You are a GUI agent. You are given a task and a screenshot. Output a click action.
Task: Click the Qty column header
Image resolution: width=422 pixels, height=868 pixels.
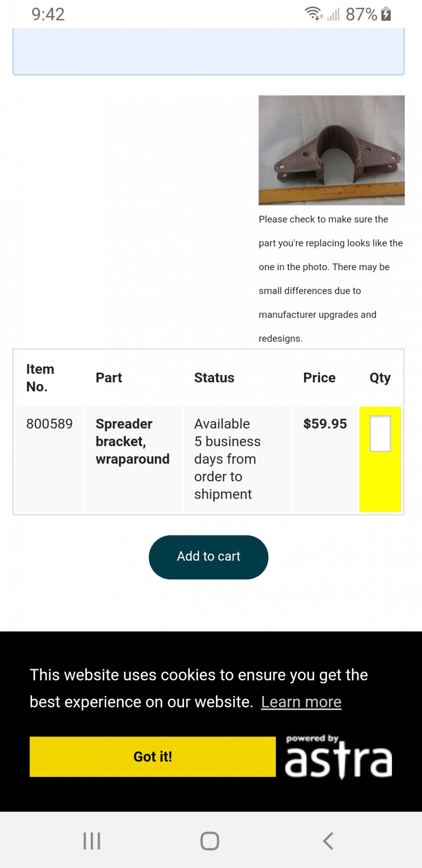point(380,378)
